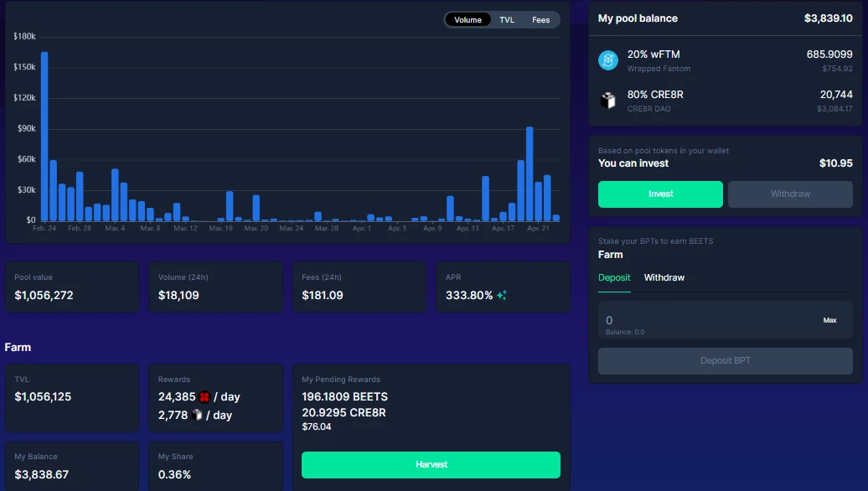Click the 20% wFTM token row
This screenshot has width=868, height=491.
pos(726,61)
